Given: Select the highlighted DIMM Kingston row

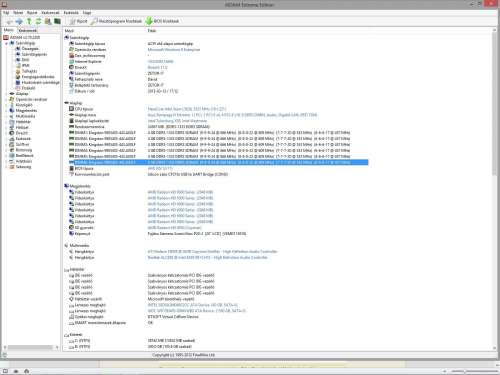Looking at the screenshot, I should point(218,162).
